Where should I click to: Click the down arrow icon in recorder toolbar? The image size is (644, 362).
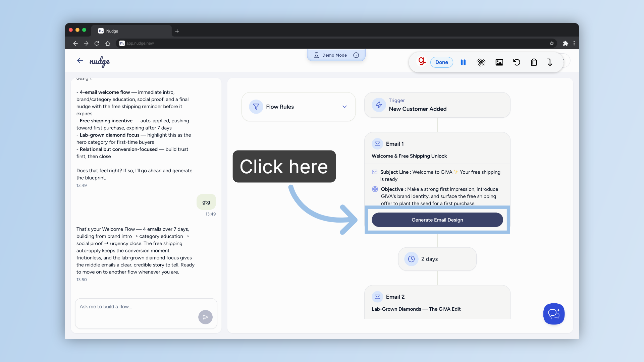click(x=550, y=62)
